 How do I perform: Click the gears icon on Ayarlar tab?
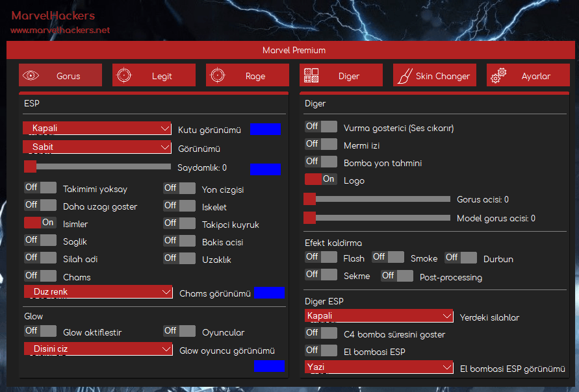tap(498, 75)
